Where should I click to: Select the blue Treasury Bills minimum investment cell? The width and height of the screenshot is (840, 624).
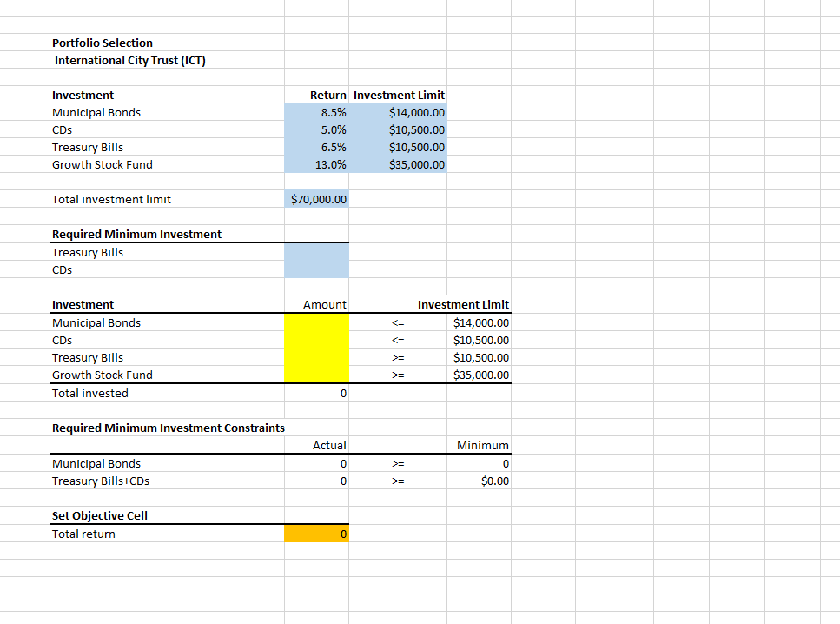point(316,252)
